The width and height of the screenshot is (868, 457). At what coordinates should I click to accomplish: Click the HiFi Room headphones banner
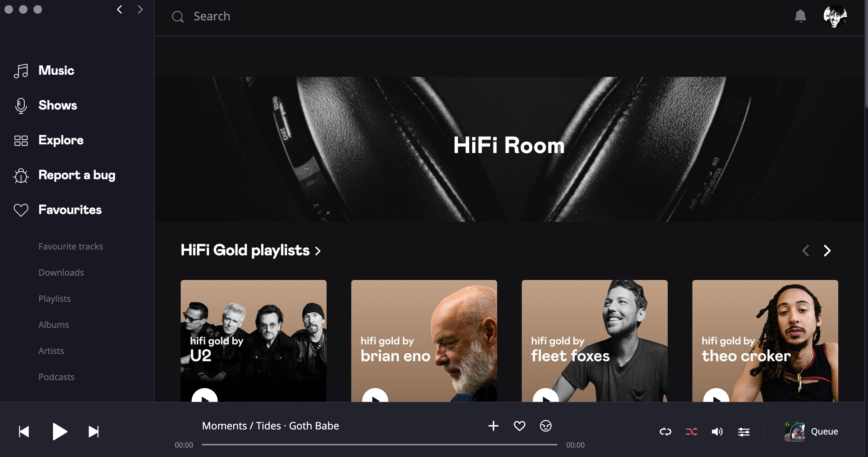pos(509,149)
